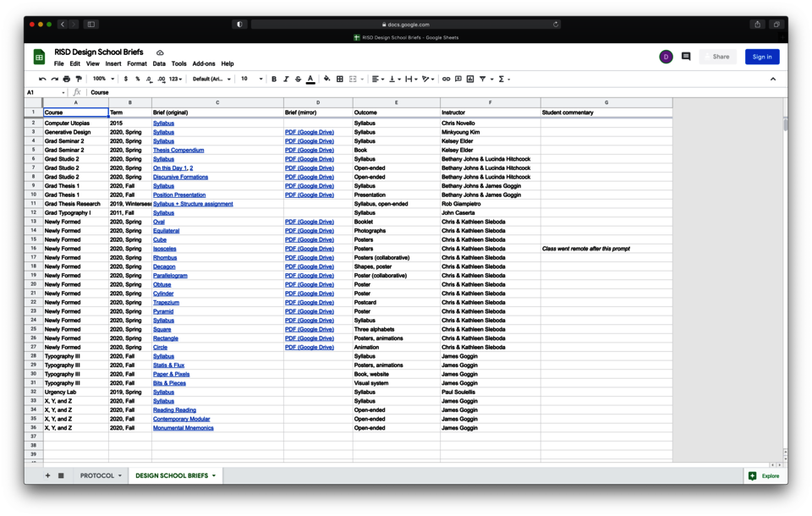Open the Google Sheets home icon
Viewport: 812px width, 516px height.
pos(40,57)
